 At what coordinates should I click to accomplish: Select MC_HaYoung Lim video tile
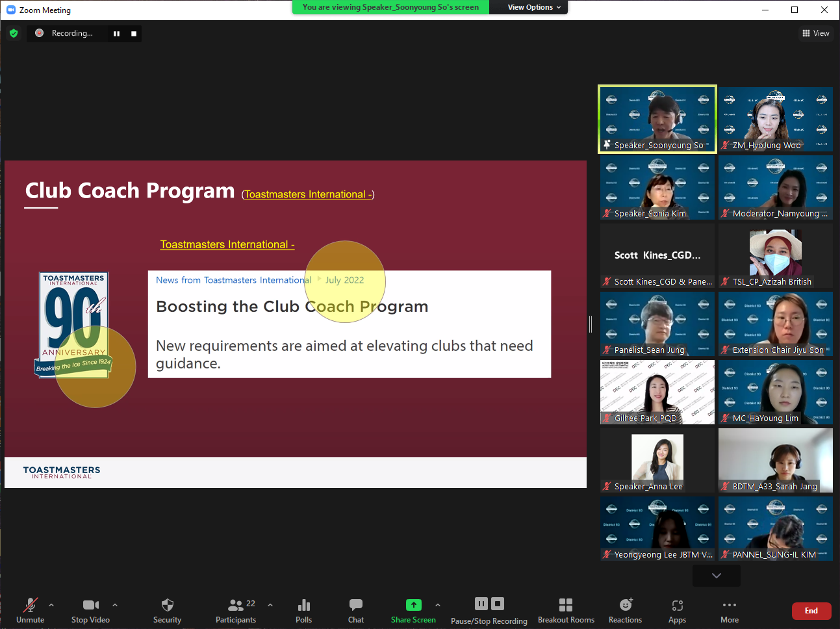tap(776, 392)
